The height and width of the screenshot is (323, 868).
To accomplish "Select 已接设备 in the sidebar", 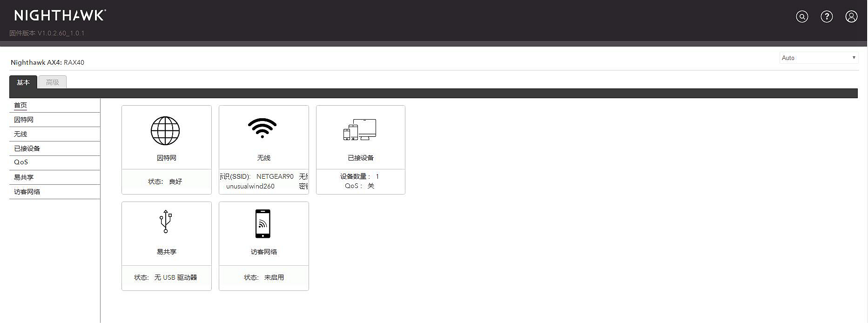I will click(x=27, y=148).
